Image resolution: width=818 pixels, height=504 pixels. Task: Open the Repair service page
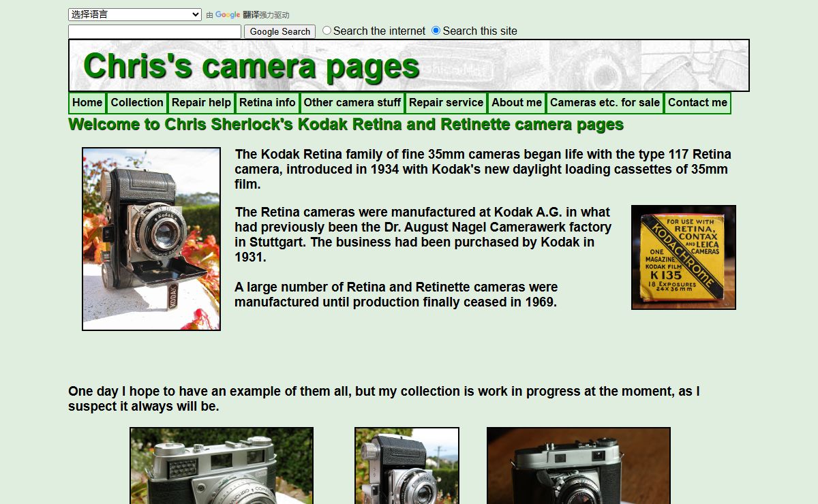(446, 103)
